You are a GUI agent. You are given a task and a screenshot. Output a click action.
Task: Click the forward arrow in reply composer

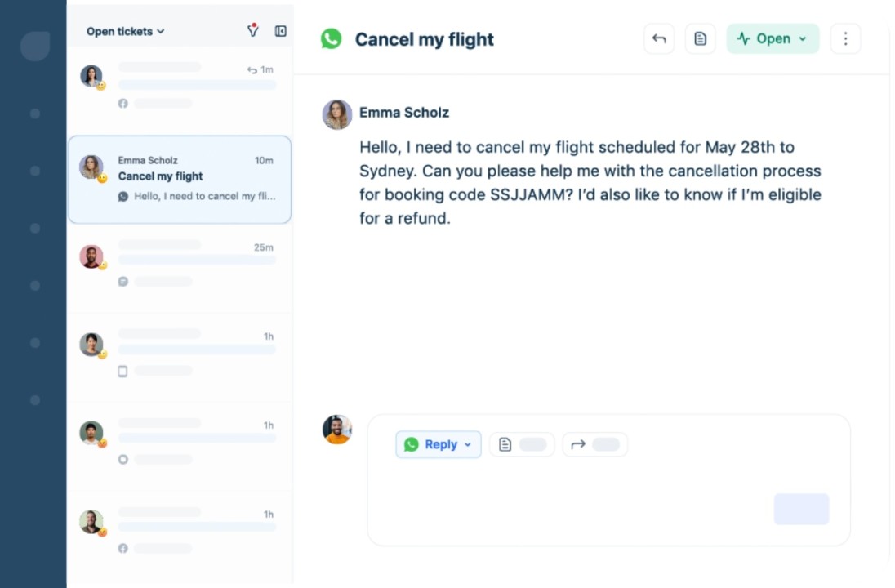click(x=578, y=444)
